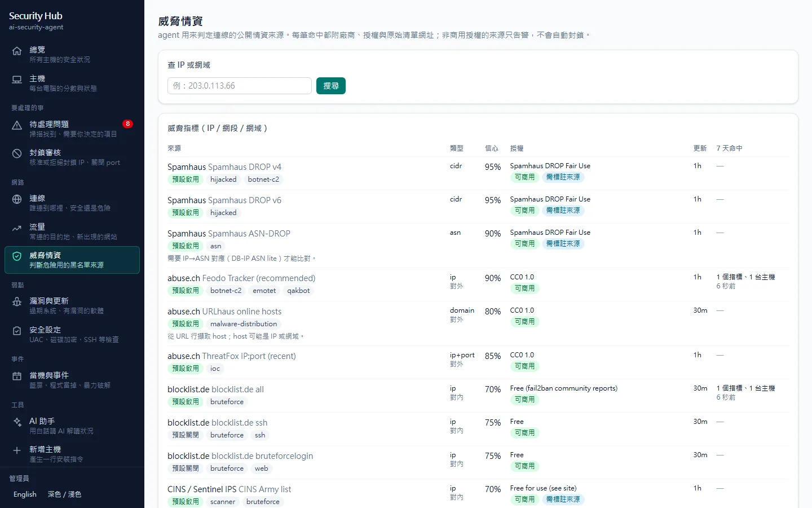This screenshot has height=508, width=812.
Task: Click the 連線 globe icon
Action: [17, 199]
